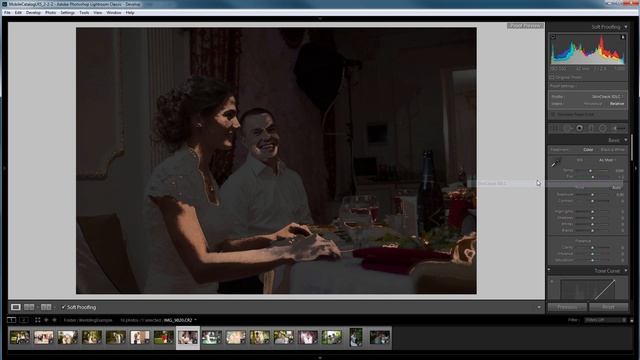Image resolution: width=640 pixels, height=360 pixels.
Task: Click the Auto tone button
Action: tap(616, 187)
